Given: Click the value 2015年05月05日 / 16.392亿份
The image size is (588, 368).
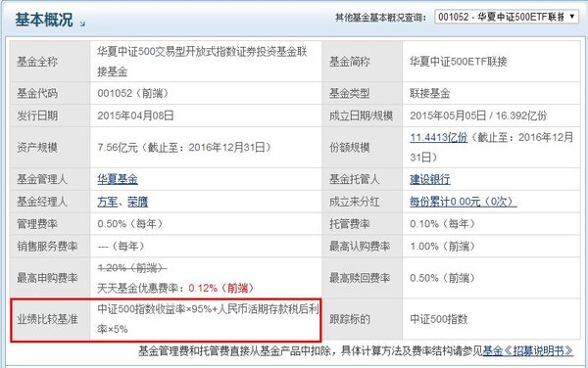Looking at the screenshot, I should 478,115.
